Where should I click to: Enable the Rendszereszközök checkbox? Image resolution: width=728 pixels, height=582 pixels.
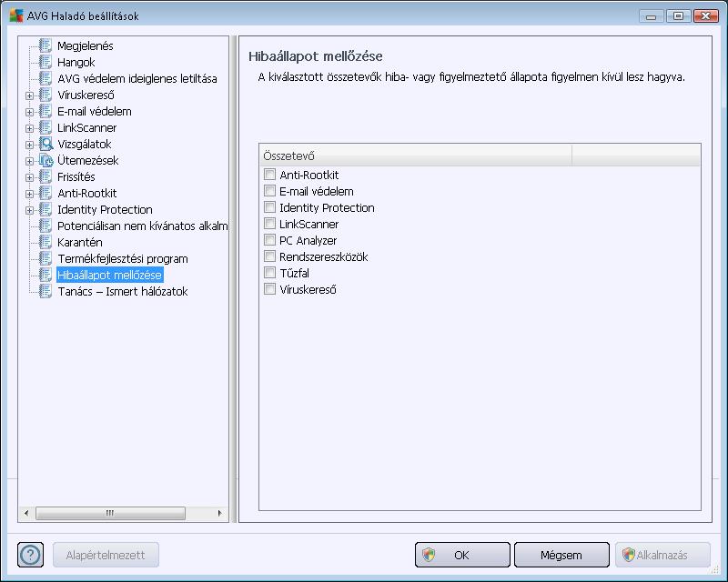[x=269, y=256]
